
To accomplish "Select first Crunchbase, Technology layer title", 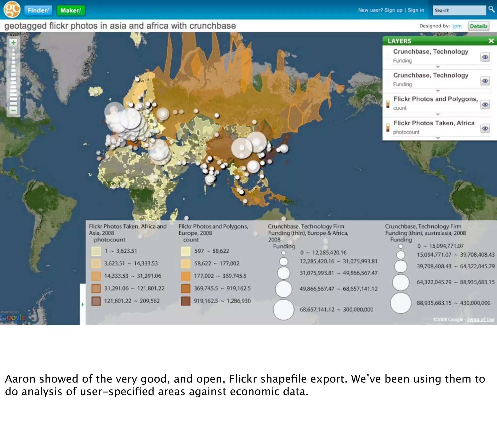I will 431,51.
